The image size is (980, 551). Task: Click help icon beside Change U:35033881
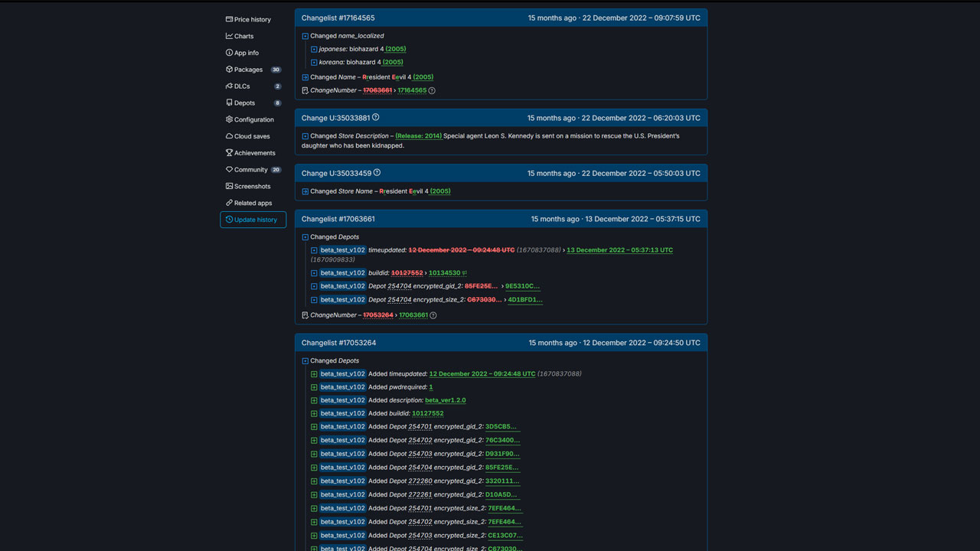(375, 117)
